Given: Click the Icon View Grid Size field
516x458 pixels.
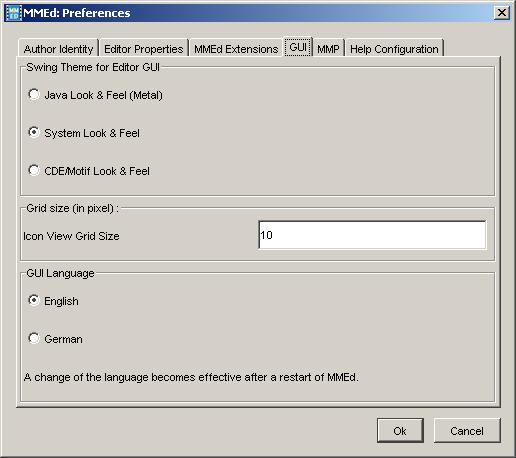Looking at the screenshot, I should 372,235.
